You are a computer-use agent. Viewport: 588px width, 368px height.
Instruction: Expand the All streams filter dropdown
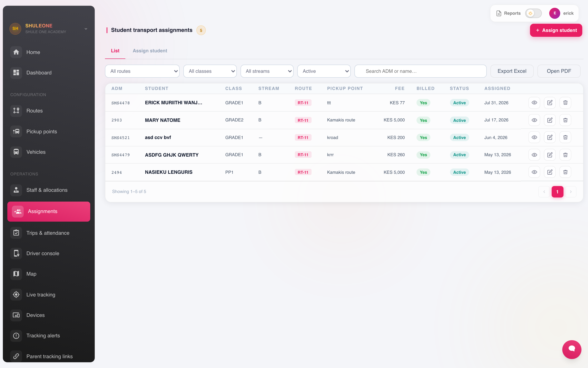(267, 71)
